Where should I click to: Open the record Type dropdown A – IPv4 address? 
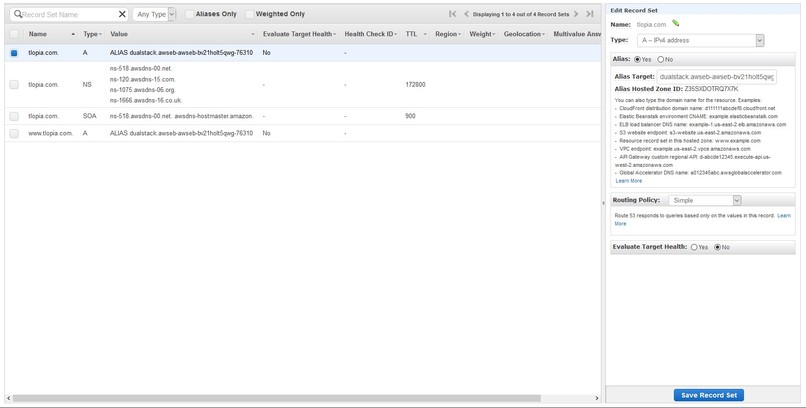pos(701,40)
